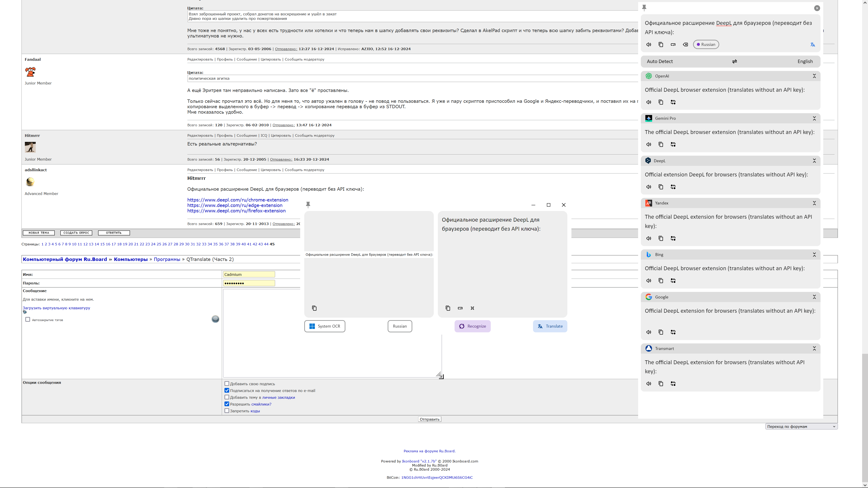Click 'Цитировать' in Fandaal's post
The width and height of the screenshot is (868, 488).
point(271,59)
